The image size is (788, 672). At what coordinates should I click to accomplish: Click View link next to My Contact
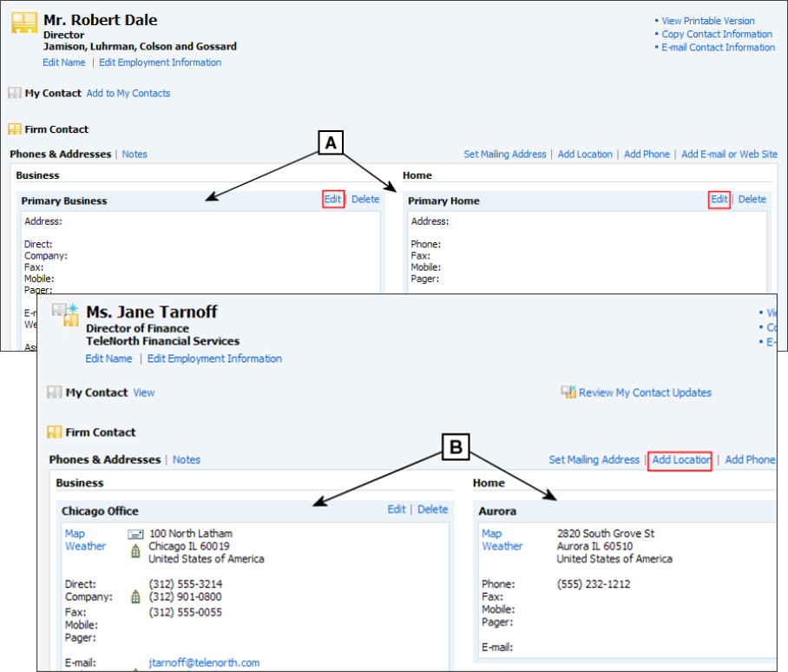click(x=144, y=392)
